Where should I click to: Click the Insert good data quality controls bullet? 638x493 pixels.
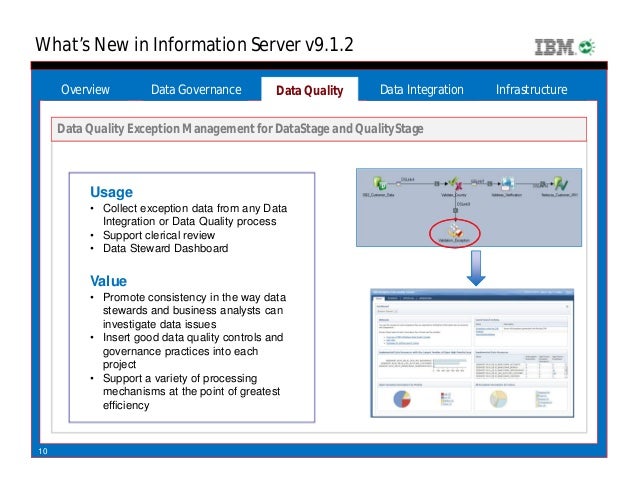click(x=193, y=351)
